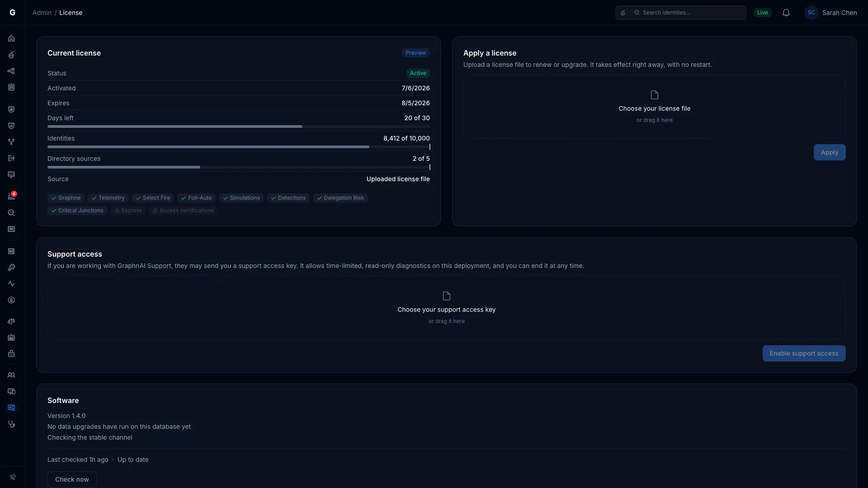Screen dimensions: 868x488
Task: Click the Critical Junctions feature chip
Action: click(x=77, y=211)
